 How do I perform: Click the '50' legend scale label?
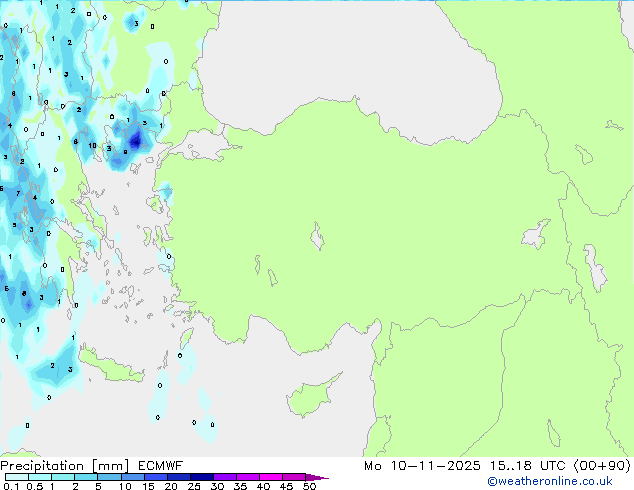pyautogui.click(x=310, y=486)
